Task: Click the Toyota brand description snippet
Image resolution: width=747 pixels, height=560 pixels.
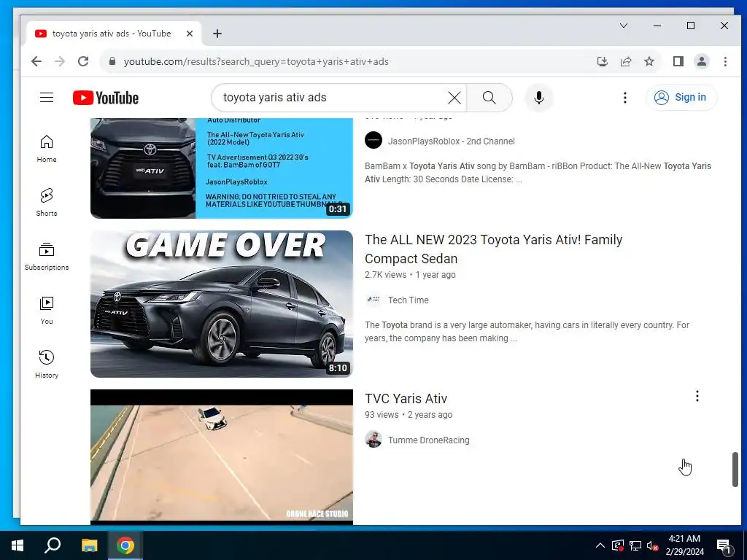Action: 527,332
